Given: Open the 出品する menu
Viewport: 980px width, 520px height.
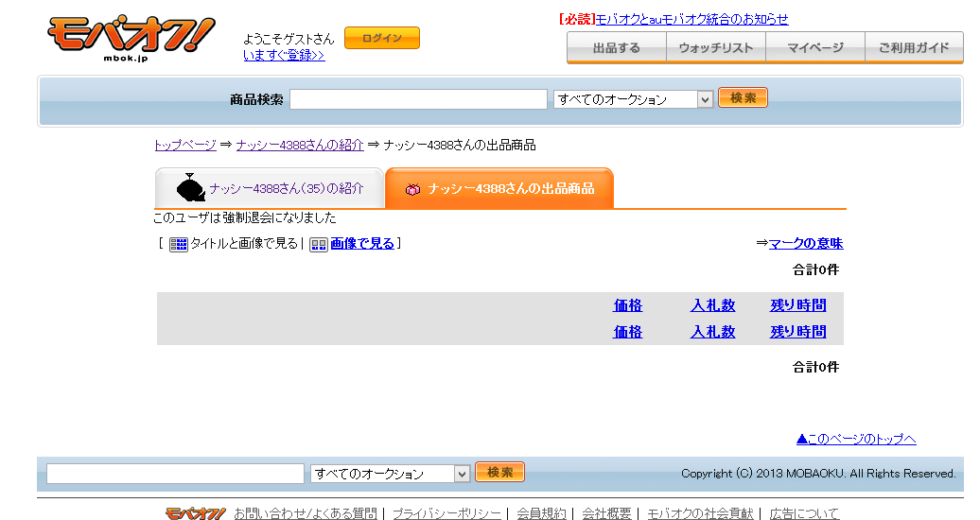Looking at the screenshot, I should coord(617,47).
